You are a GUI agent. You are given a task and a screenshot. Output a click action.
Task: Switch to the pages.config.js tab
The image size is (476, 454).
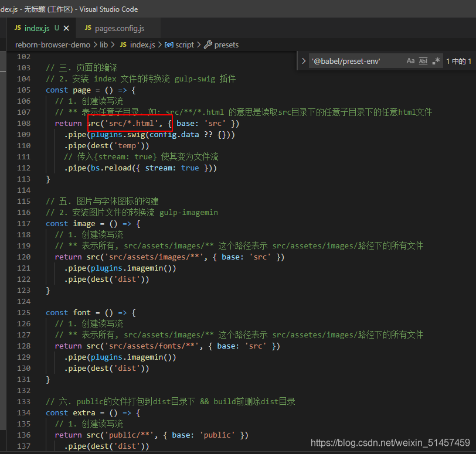118,28
